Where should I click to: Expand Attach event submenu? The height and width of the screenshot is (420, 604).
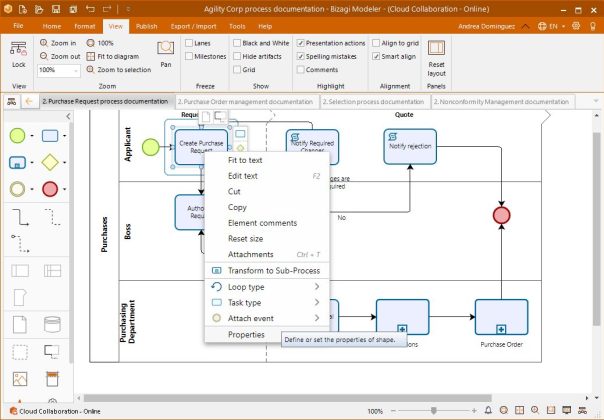(267, 318)
